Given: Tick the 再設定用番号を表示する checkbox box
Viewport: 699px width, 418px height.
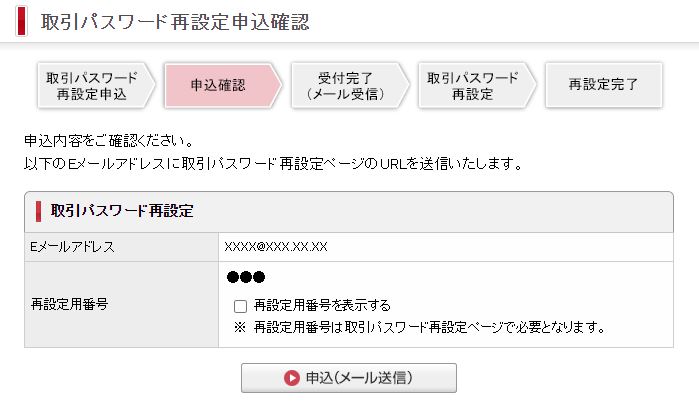Looking at the screenshot, I should pyautogui.click(x=240, y=306).
